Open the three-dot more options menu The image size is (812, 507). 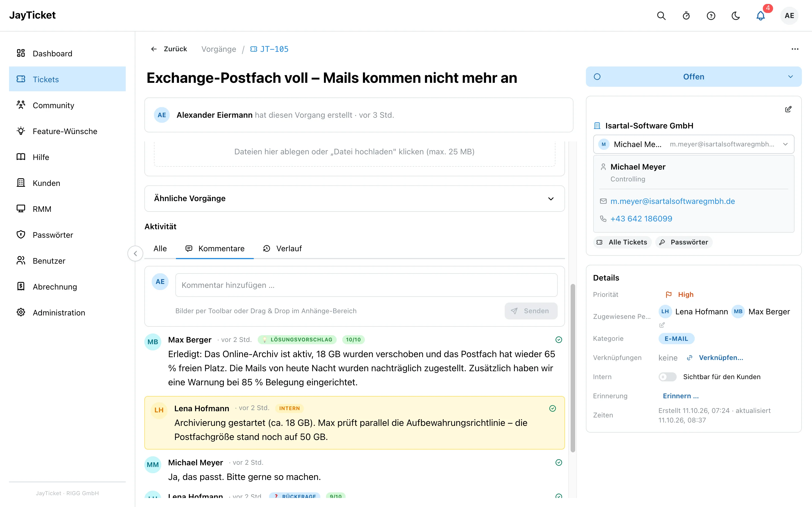(795, 49)
